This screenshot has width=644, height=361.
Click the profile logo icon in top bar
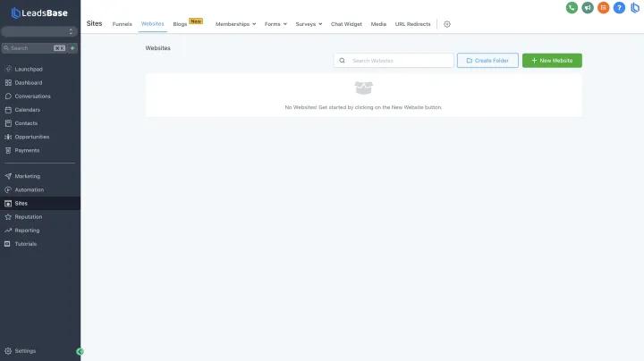pyautogui.click(x=635, y=8)
